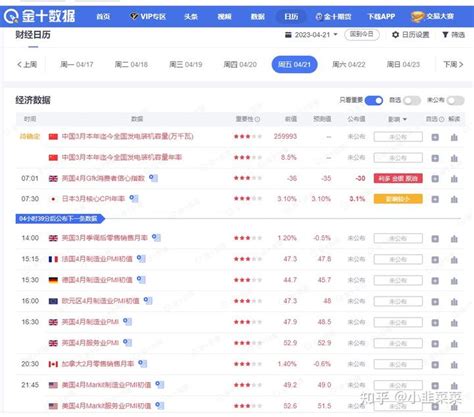474x417 pixels.
Task: Select the 周三 04/19 day tab
Action: point(186,64)
